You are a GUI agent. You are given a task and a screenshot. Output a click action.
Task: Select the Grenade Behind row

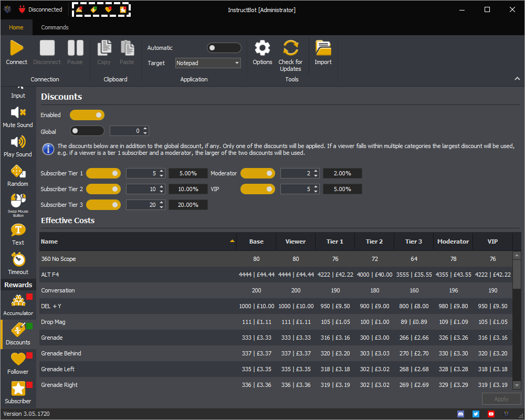tap(276, 353)
